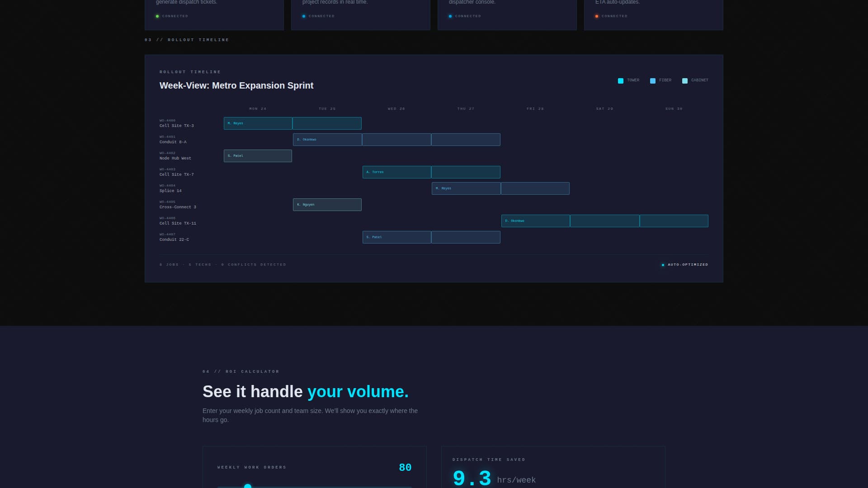Click the Cabinet legend label
The image size is (868, 488).
(x=700, y=80)
